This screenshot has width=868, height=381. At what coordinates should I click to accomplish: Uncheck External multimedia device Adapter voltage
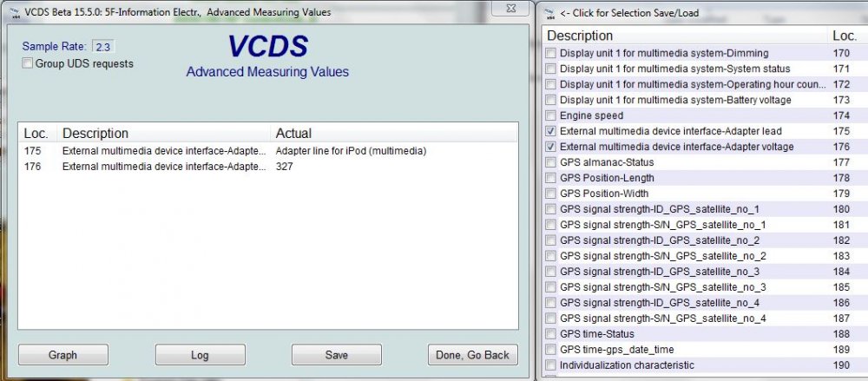coord(551,147)
